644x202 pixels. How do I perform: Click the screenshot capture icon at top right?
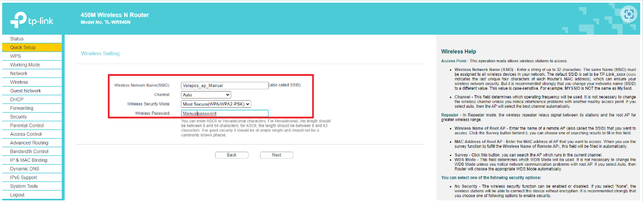coord(628,15)
